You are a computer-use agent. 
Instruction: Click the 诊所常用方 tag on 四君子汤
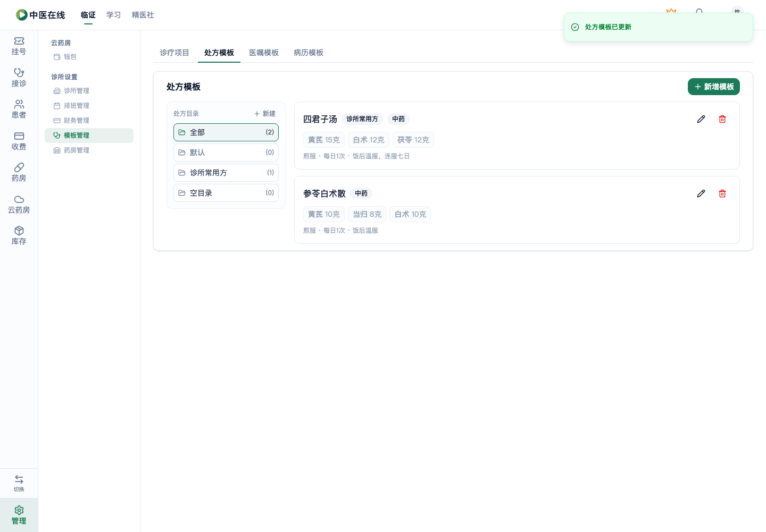click(x=362, y=119)
